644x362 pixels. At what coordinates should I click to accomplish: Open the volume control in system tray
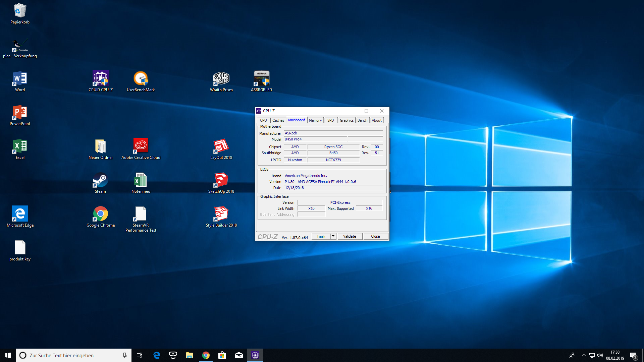pos(600,355)
